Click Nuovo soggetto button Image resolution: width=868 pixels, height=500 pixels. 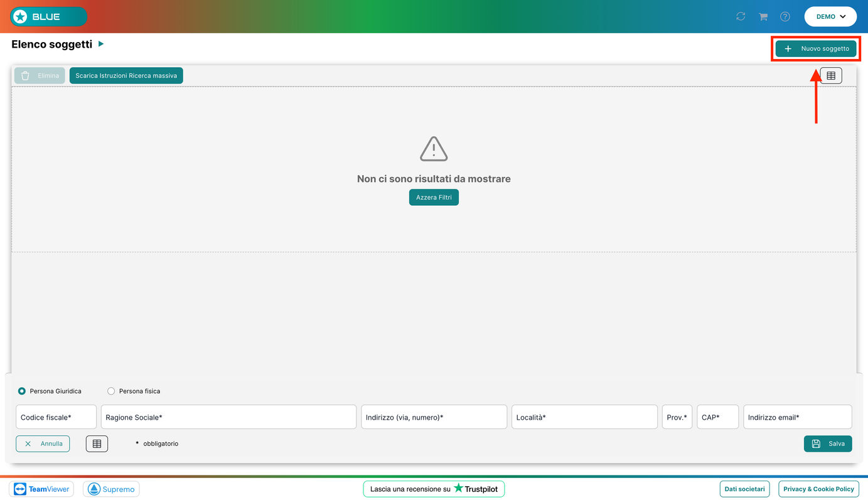[816, 48]
